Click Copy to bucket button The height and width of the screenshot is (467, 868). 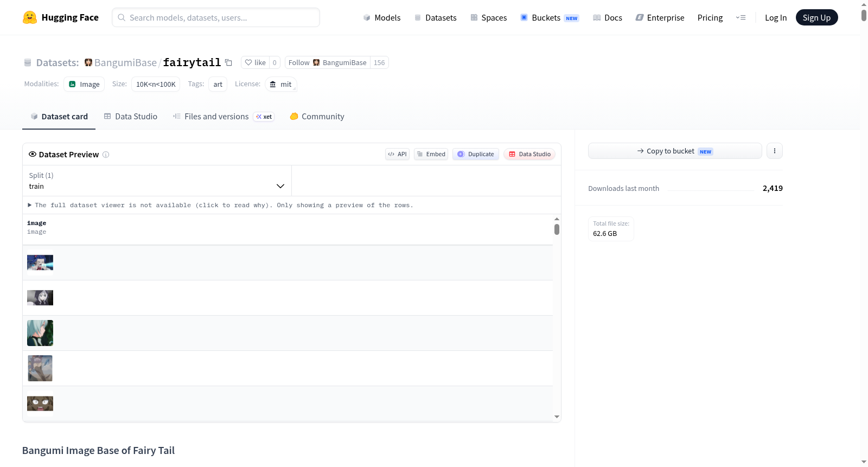click(675, 151)
